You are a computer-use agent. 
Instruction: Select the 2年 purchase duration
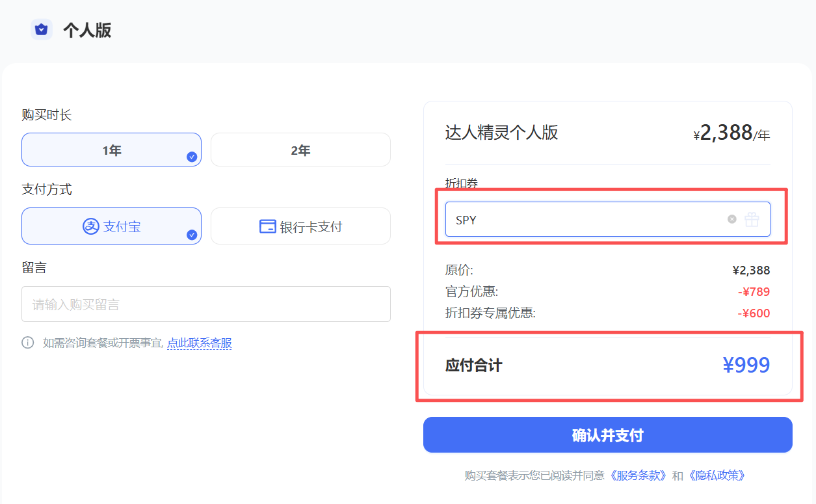coord(300,150)
